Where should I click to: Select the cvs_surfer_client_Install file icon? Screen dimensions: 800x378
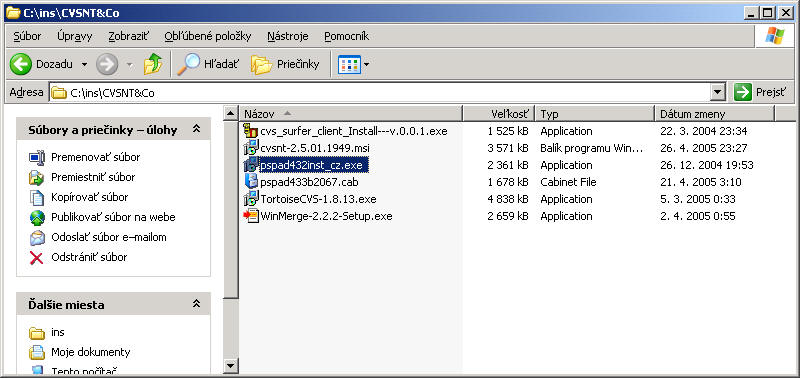pyautogui.click(x=251, y=131)
